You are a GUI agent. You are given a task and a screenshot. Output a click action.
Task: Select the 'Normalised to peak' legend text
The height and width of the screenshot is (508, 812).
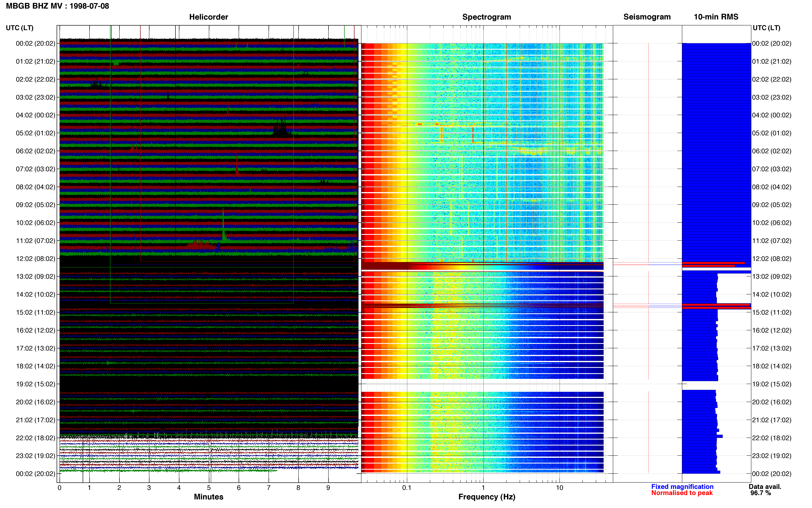click(x=682, y=493)
